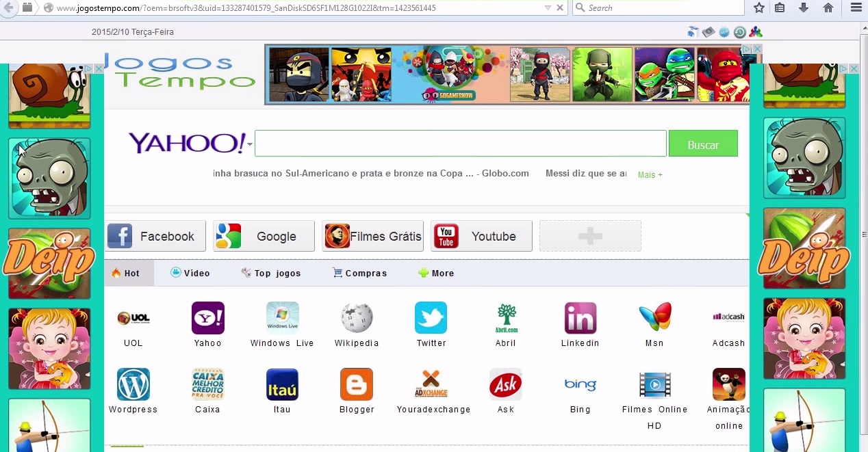Open the Linkedin icon

coord(580,318)
